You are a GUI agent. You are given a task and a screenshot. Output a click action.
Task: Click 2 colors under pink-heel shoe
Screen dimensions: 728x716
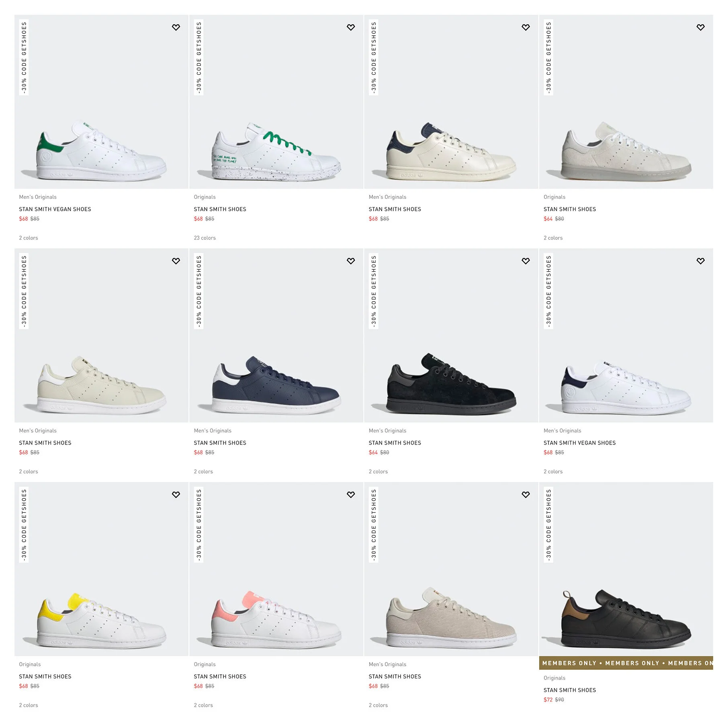[203, 705]
